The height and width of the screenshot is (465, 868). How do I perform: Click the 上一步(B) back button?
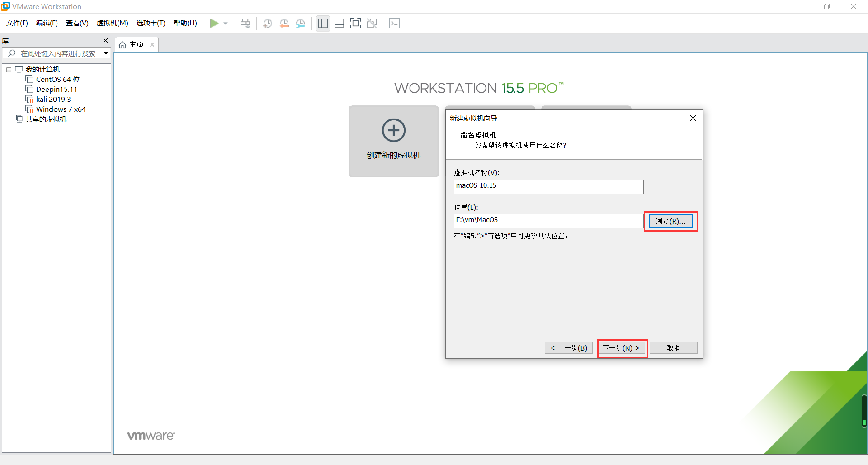coord(569,348)
